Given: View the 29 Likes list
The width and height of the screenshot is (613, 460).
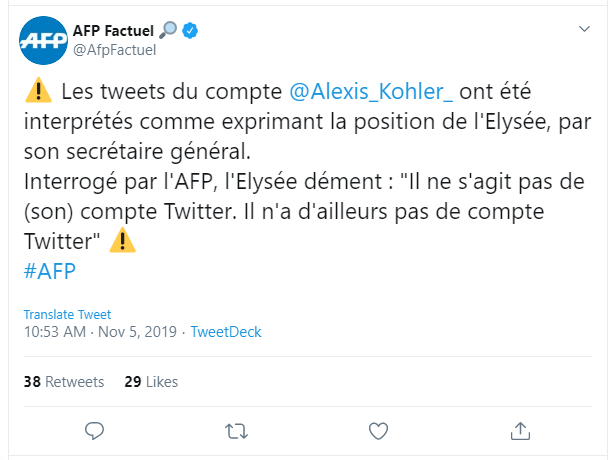Looking at the screenshot, I should click(151, 382).
